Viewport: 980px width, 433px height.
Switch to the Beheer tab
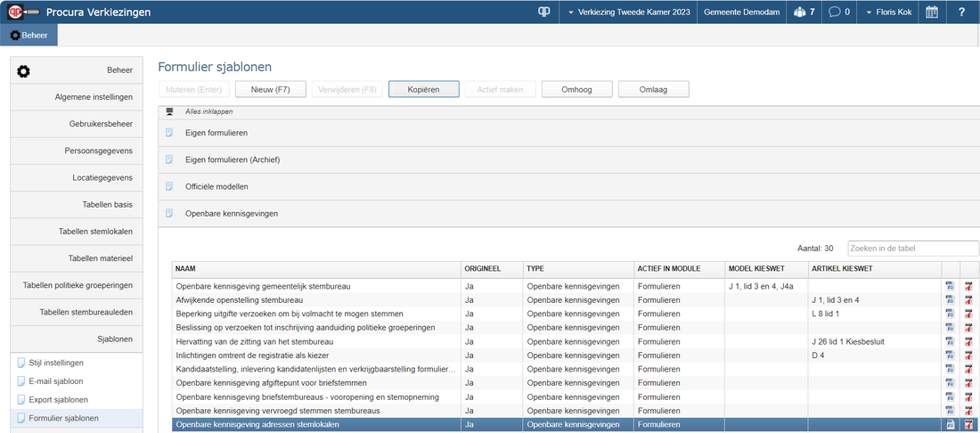point(29,35)
